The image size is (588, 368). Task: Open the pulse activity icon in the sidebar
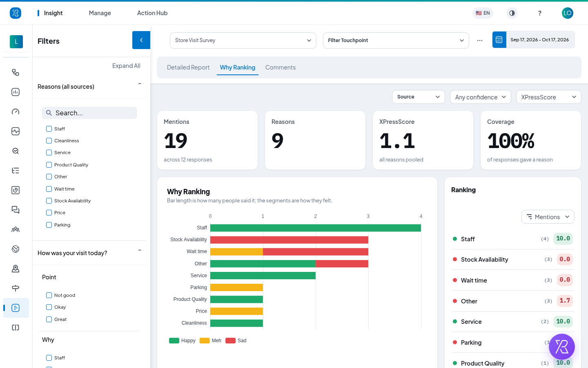[x=16, y=131]
